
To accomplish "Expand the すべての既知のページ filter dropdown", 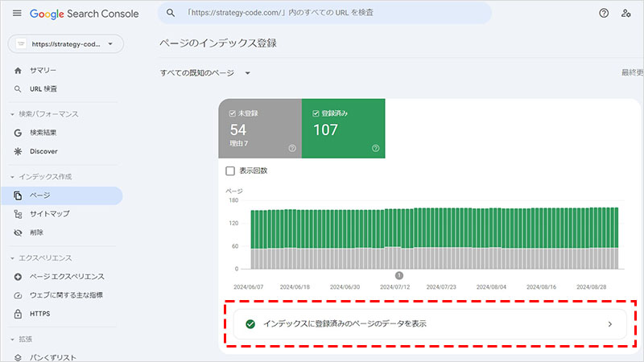I will (206, 73).
